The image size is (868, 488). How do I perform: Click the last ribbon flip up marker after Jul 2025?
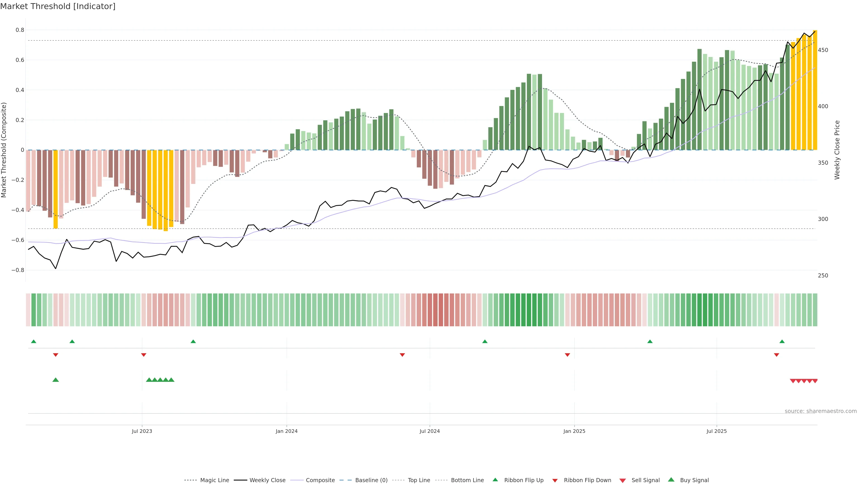click(782, 342)
